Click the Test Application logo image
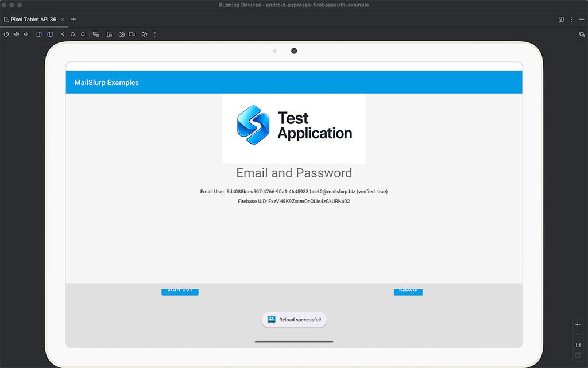Image resolution: width=588 pixels, height=368 pixels. pyautogui.click(x=294, y=128)
